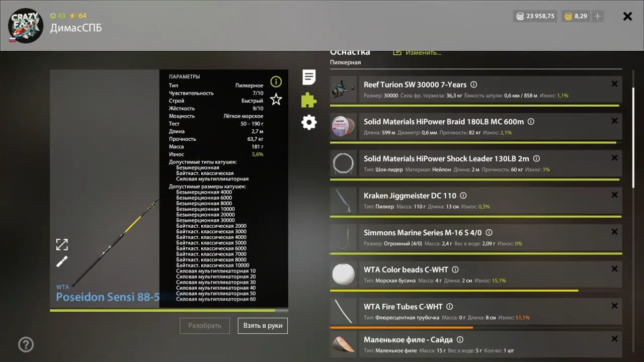Remove HiPower Braid 180LB line
Image resolution: width=644 pixels, height=362 pixels.
click(614, 121)
